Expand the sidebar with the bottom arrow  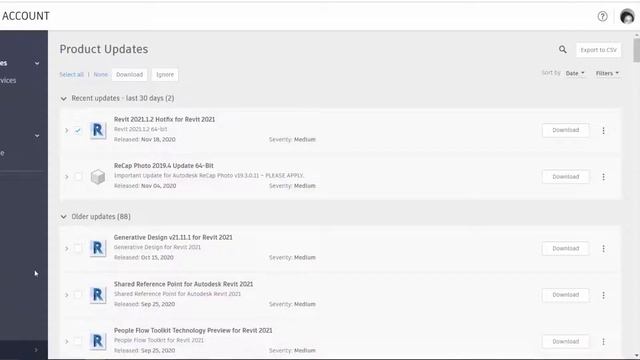click(x=36, y=350)
